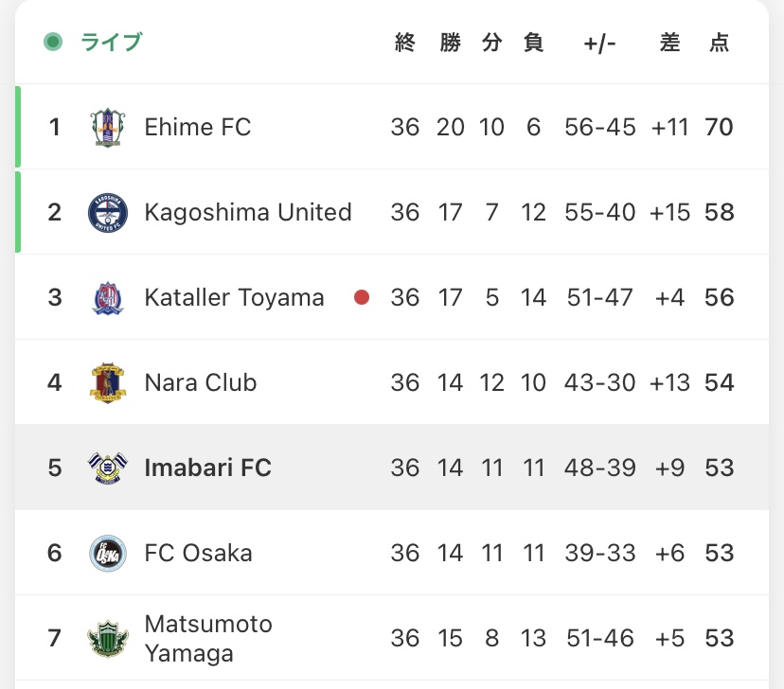This screenshot has width=784, height=689.
Task: Click the FC Osaka club crest
Action: [106, 553]
